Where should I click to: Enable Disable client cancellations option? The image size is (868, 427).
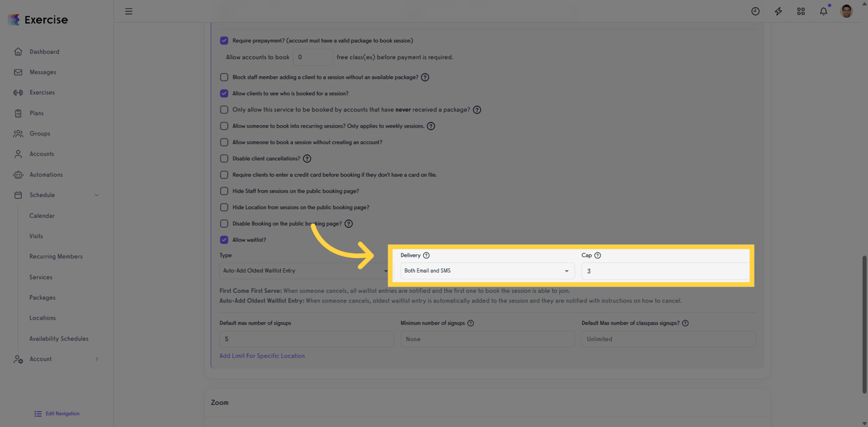coord(224,158)
